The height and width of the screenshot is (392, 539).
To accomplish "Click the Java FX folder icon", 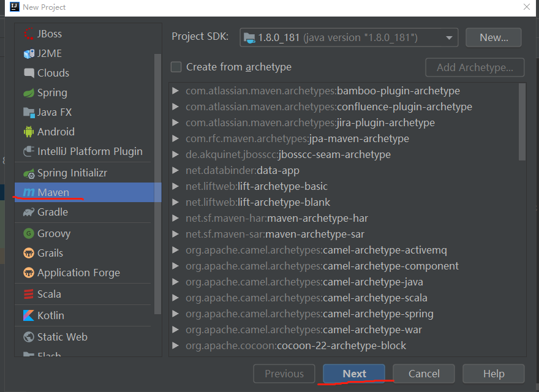I will [x=29, y=113].
